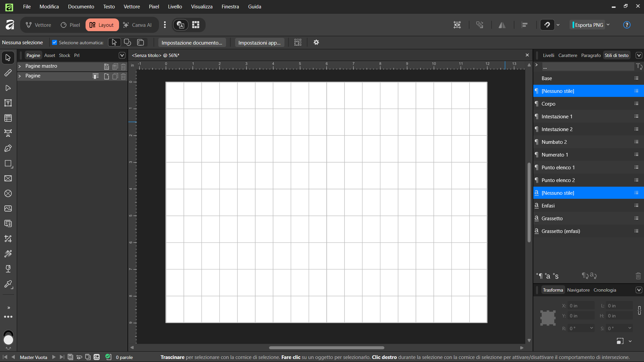Screen dimensions: 644x362
Task: Select the Rectangle shape tool
Action: pyautogui.click(x=8, y=164)
